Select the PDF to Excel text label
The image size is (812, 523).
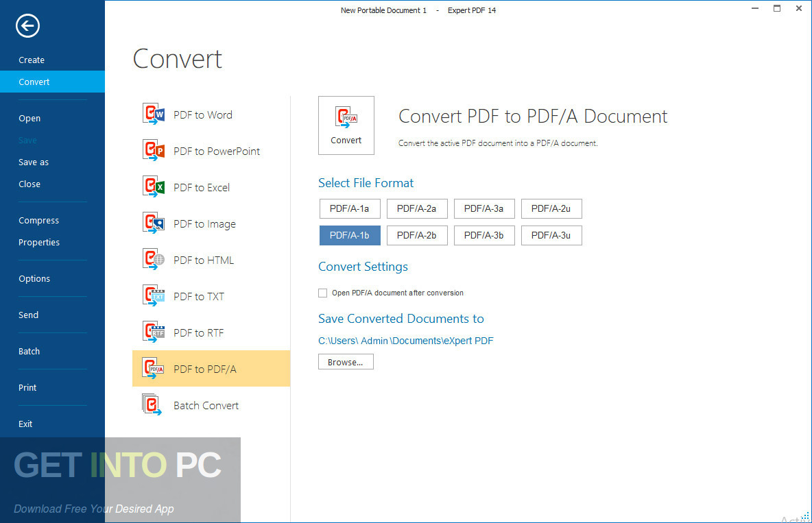click(x=202, y=187)
